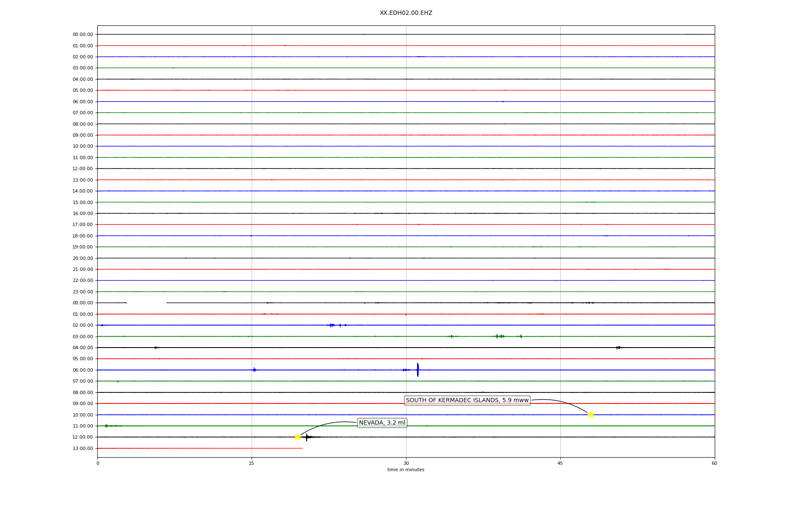Click the end of the short red final trace
This screenshot has height=508, width=812.
point(302,448)
